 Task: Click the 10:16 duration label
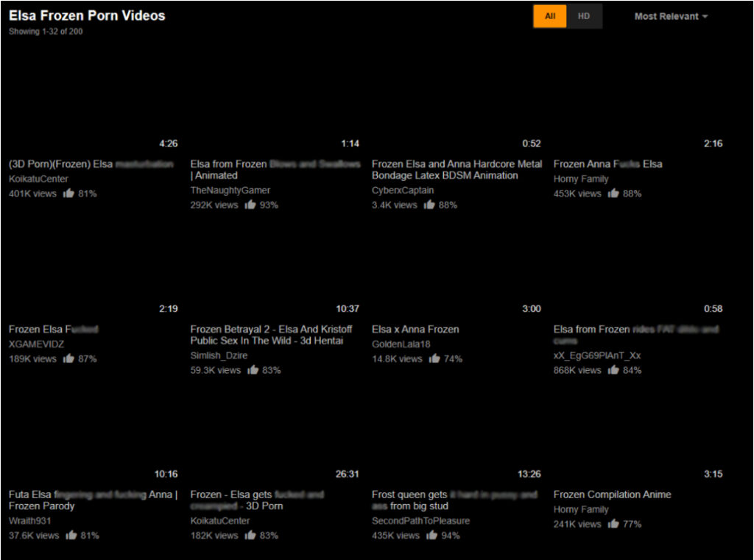coord(166,474)
